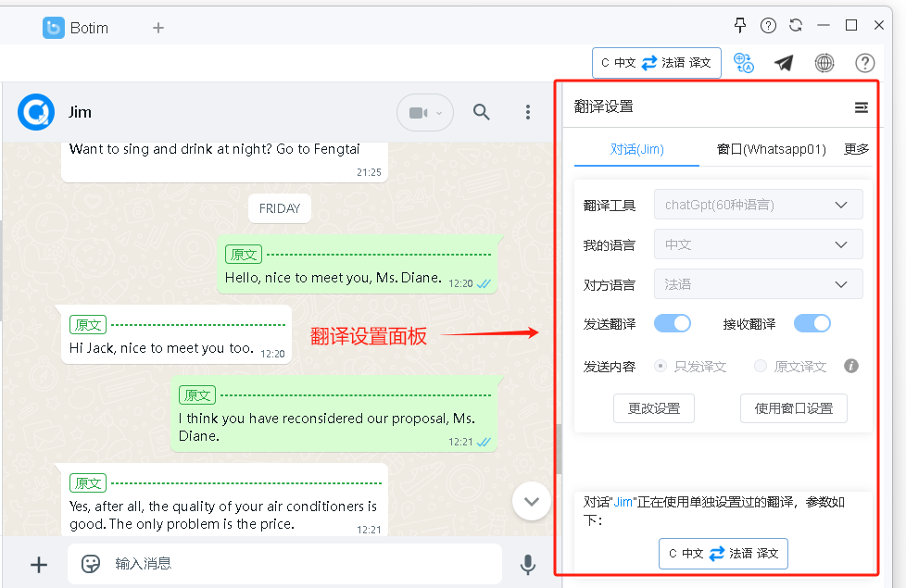Select the 原文译文 radio option

coord(761,367)
